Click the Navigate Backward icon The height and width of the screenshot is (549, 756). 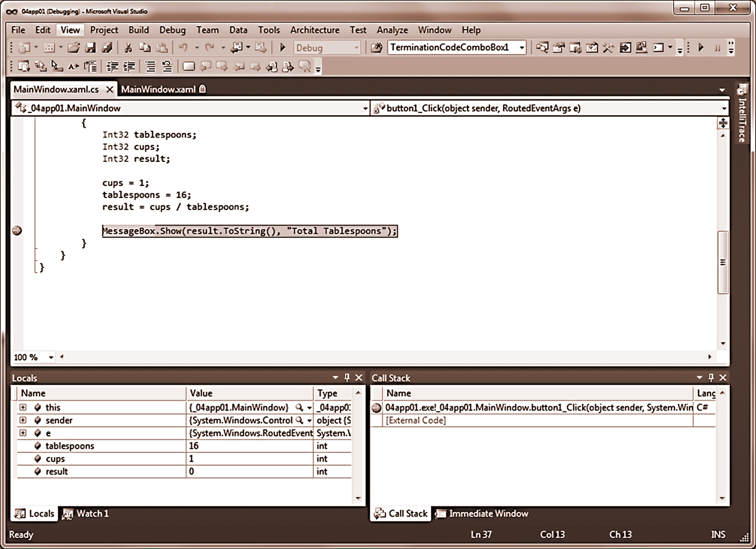[236, 48]
